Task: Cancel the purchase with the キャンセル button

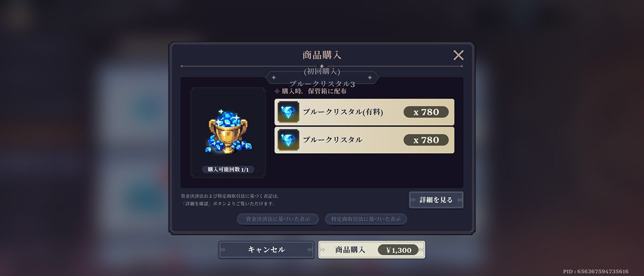Action: [x=267, y=250]
